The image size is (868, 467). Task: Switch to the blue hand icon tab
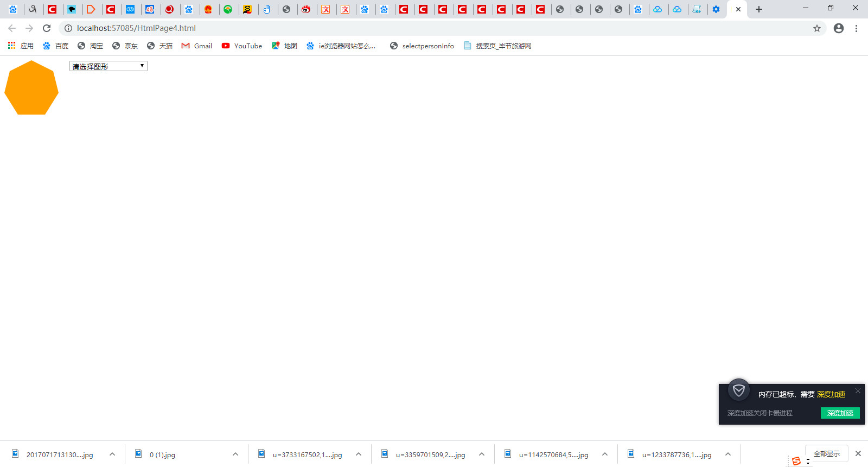pyautogui.click(x=267, y=9)
